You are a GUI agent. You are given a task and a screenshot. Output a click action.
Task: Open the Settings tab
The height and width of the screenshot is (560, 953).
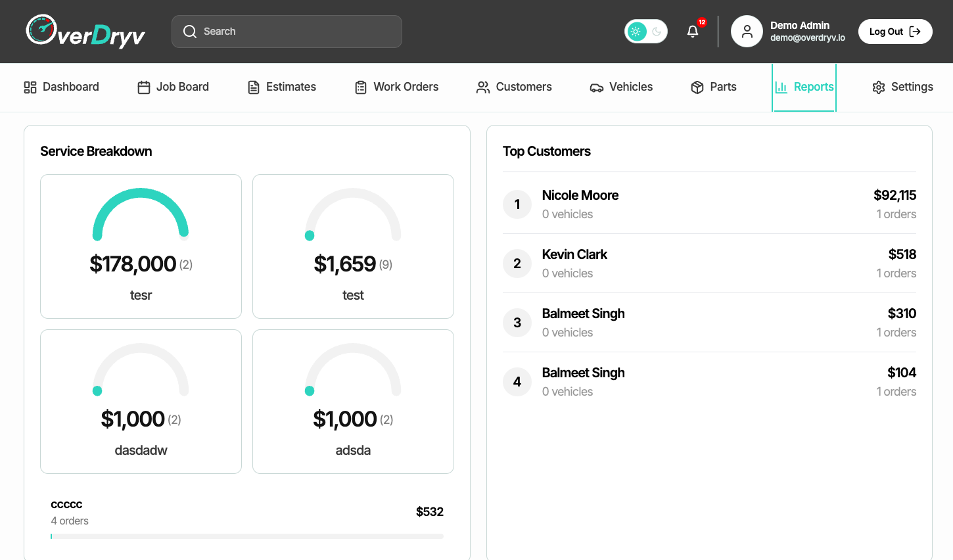902,87
